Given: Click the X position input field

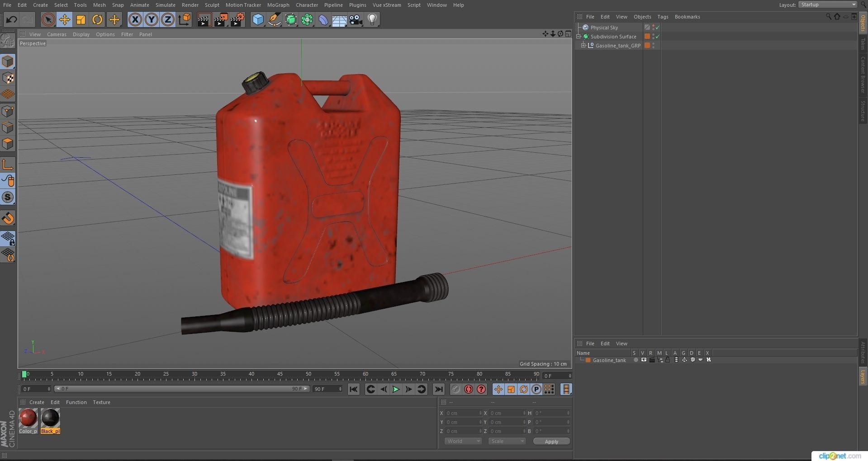Looking at the screenshot, I should (x=464, y=413).
